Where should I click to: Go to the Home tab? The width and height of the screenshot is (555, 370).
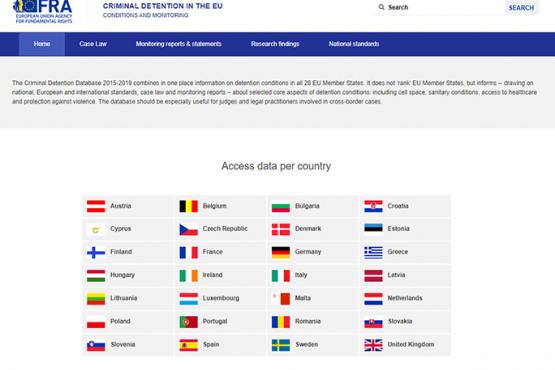tap(42, 44)
